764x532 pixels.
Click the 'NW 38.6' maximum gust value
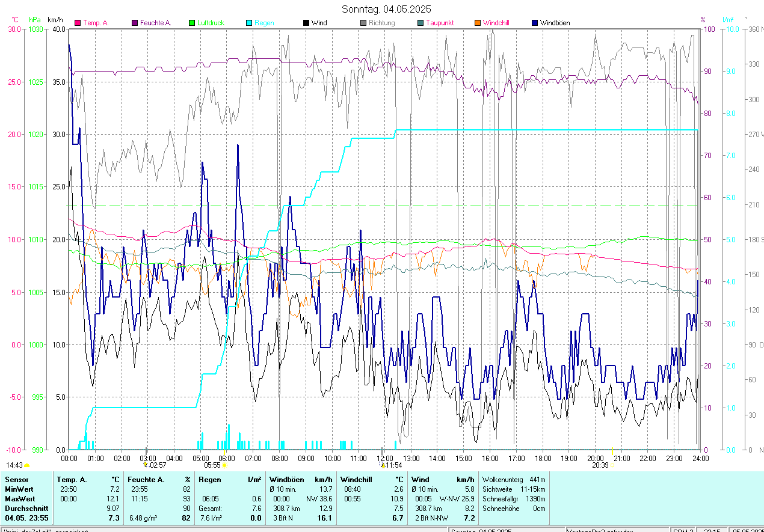click(319, 499)
